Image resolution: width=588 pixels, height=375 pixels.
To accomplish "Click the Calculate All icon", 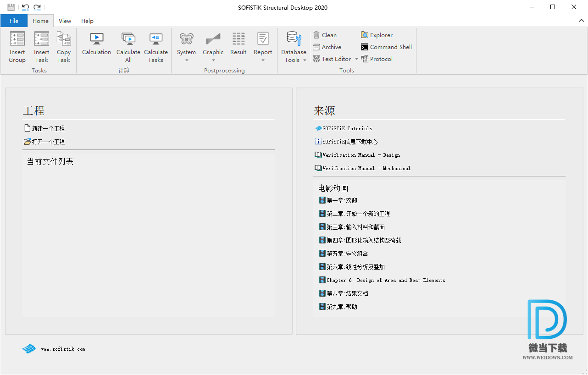I will (x=128, y=39).
